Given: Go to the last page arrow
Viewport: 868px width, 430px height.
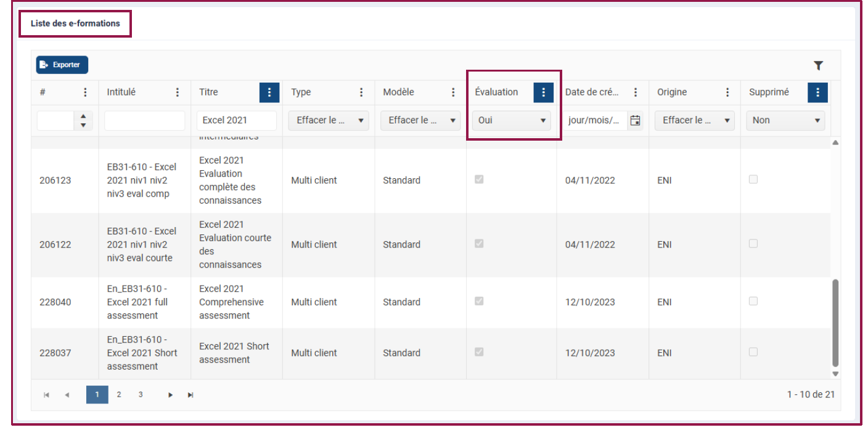Looking at the screenshot, I should (190, 395).
